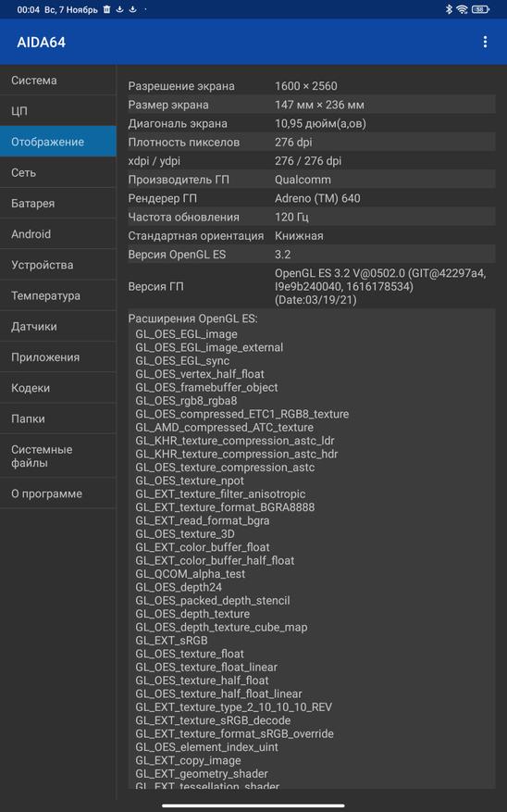507x812 pixels.
Task: Open the О программе page
Action: 58,493
